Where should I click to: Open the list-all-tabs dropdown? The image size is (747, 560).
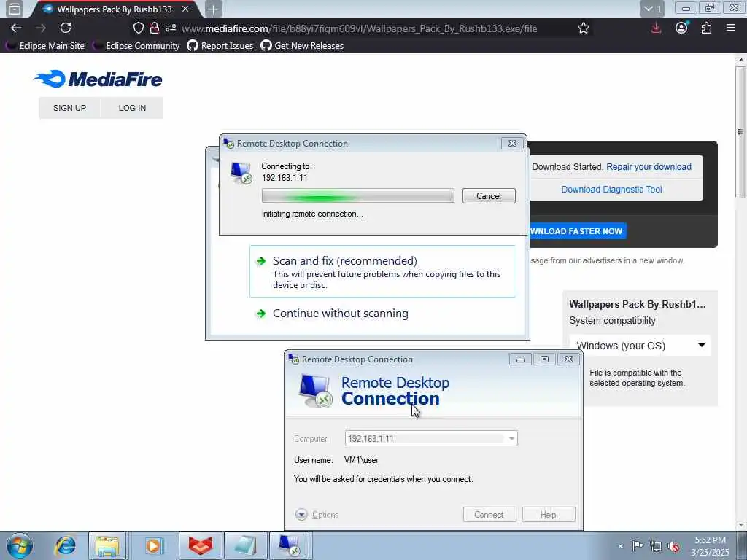click(x=652, y=9)
